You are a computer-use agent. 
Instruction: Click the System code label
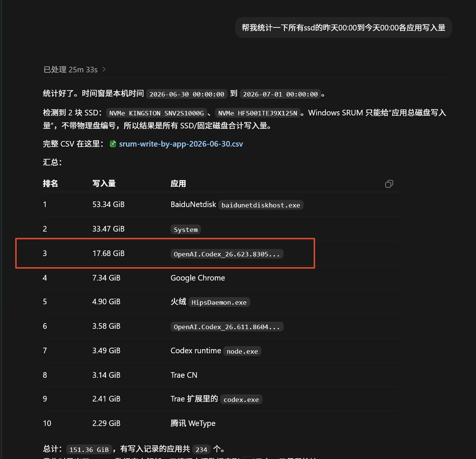tap(186, 230)
